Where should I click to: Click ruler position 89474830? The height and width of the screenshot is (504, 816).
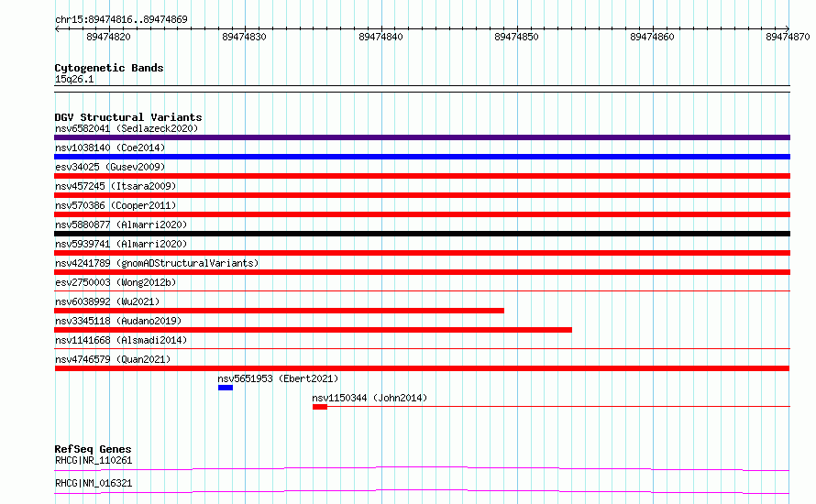(244, 37)
